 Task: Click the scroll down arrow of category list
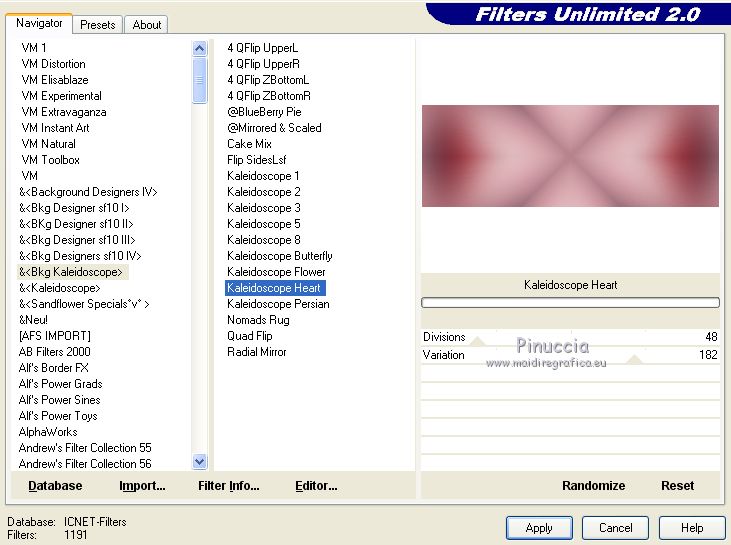tap(200, 462)
